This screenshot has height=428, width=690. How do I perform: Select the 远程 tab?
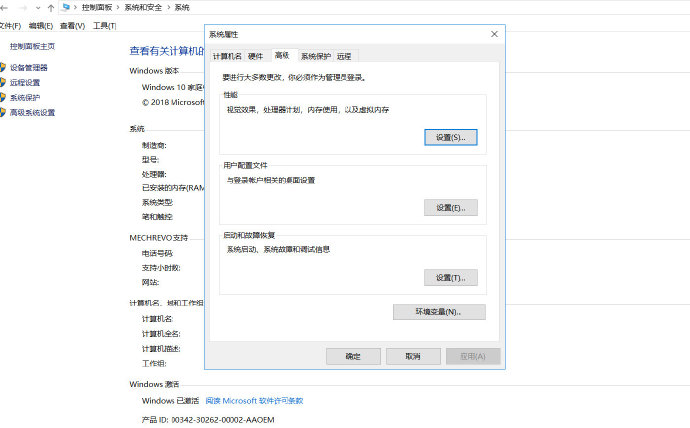tap(344, 57)
